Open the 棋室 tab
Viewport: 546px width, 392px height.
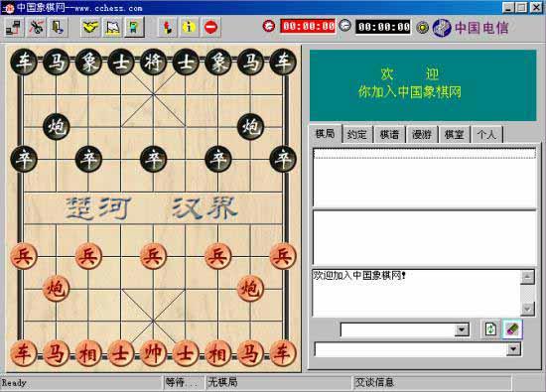click(454, 134)
